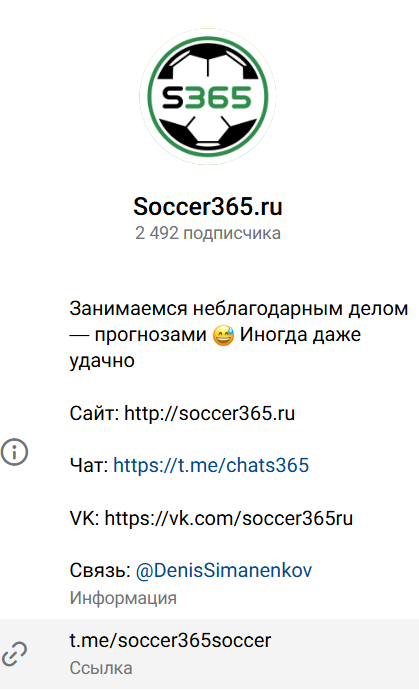Open the S365 channel avatar photo
This screenshot has width=419, height=690.
[208, 96]
